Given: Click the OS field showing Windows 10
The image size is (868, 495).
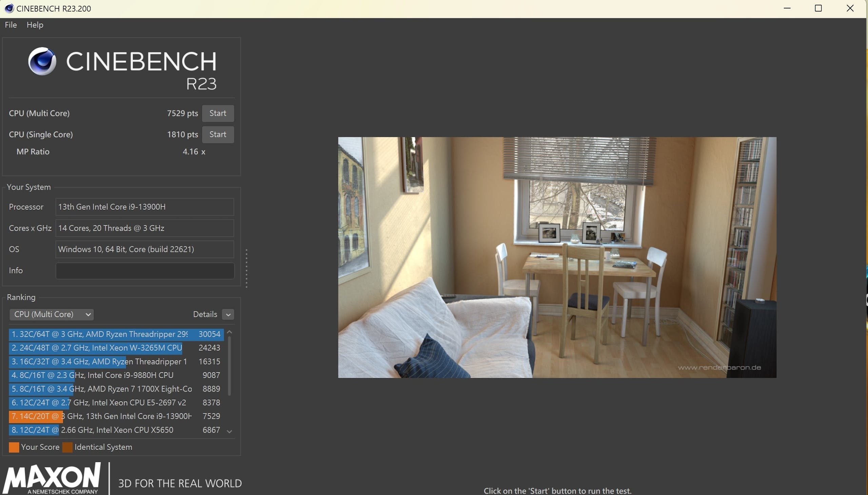Looking at the screenshot, I should click(x=144, y=249).
